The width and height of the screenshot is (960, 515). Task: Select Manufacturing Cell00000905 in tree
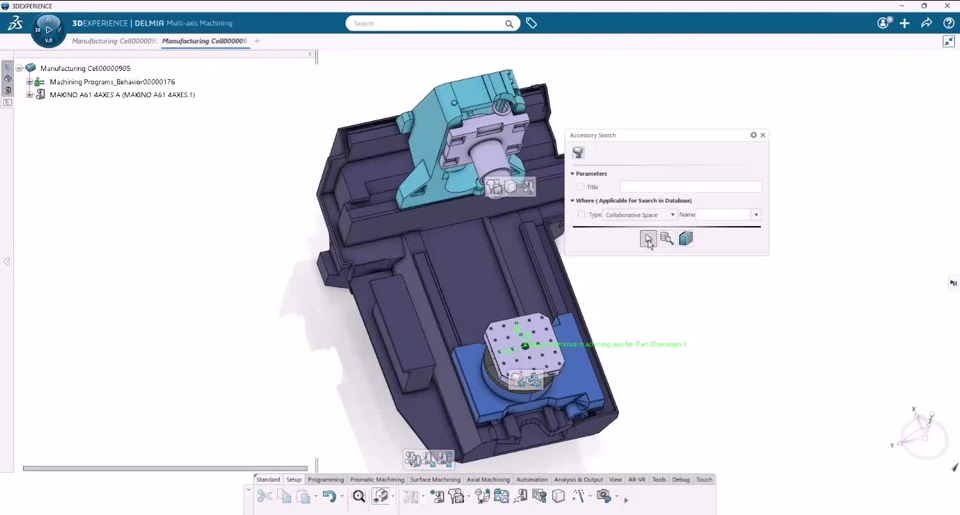85,68
